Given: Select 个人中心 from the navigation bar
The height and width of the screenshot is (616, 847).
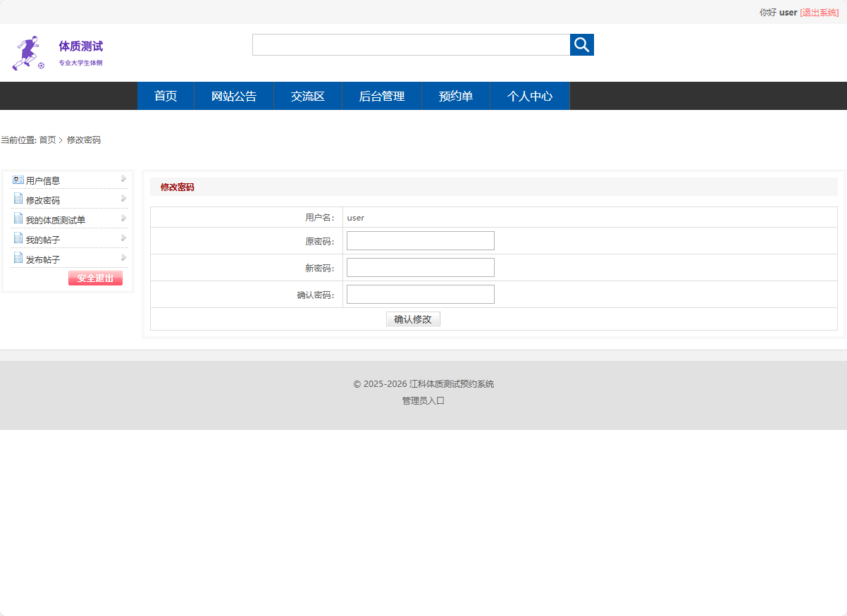Looking at the screenshot, I should (529, 96).
